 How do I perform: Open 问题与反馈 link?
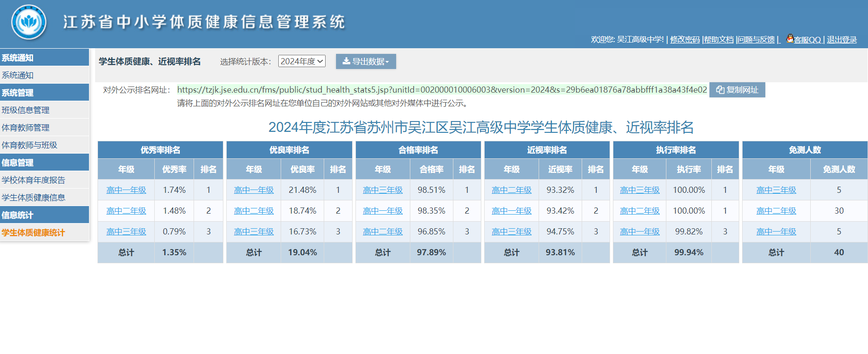tap(756, 40)
